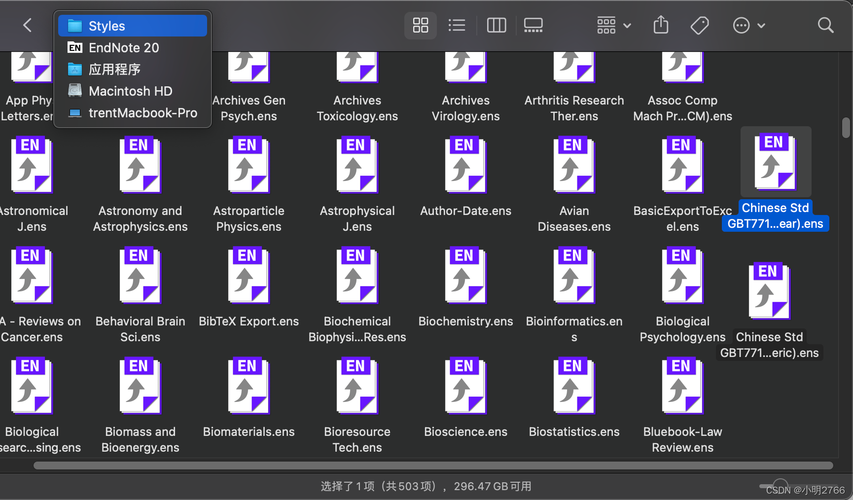Image resolution: width=853 pixels, height=500 pixels.
Task: Select BasicExportToExcel.ens file
Action: (x=682, y=185)
